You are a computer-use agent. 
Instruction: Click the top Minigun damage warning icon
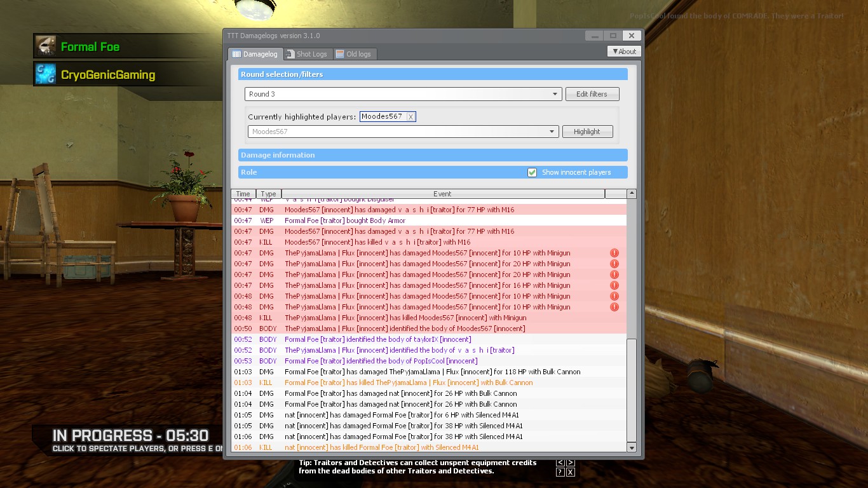tap(614, 253)
